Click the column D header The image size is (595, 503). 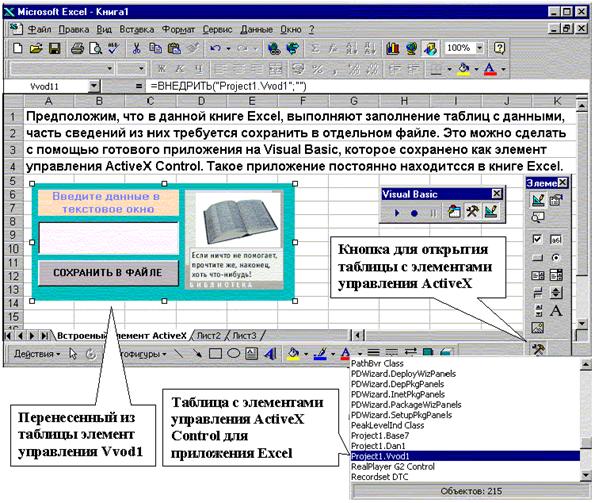pos(201,101)
